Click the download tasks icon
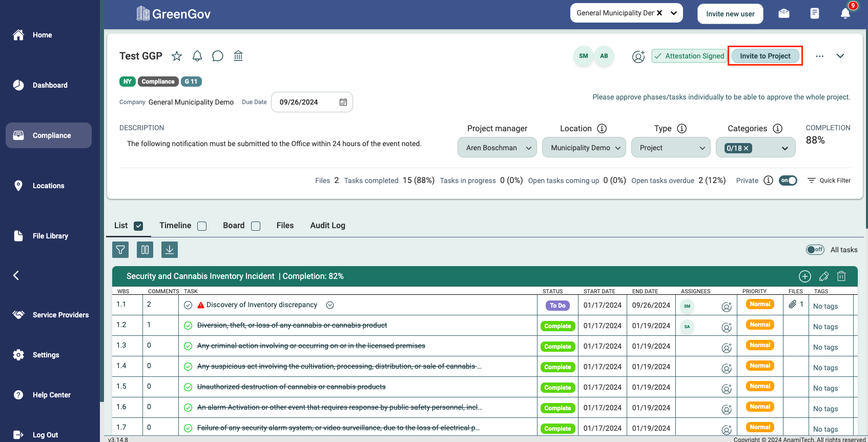 (x=170, y=250)
